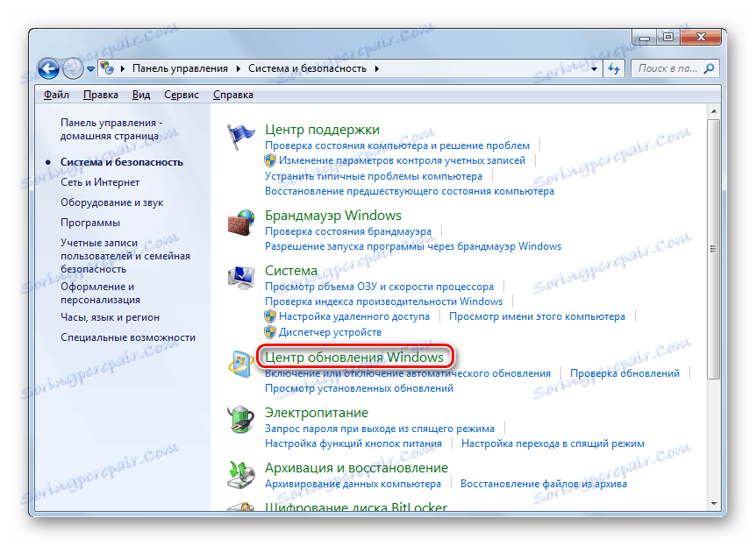The image size is (756, 546).
Task: Click the Back navigation arrow button
Action: pyautogui.click(x=49, y=68)
